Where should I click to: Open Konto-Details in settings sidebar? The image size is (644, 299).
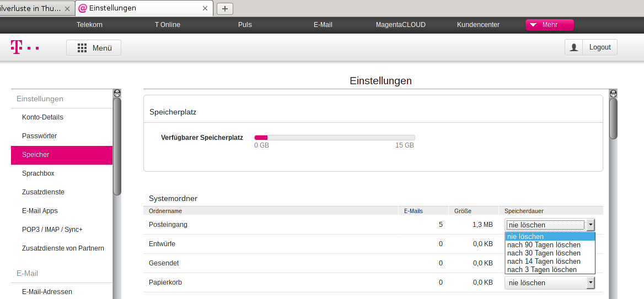click(x=42, y=117)
